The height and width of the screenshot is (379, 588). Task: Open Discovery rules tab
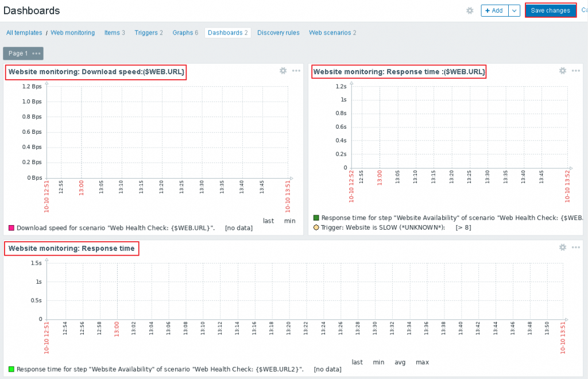pyautogui.click(x=278, y=33)
